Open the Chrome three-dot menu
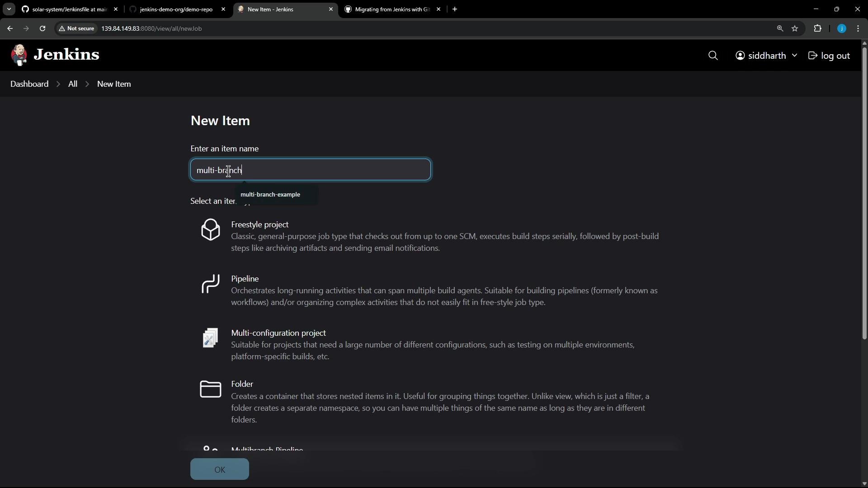The image size is (868, 488). click(x=858, y=28)
